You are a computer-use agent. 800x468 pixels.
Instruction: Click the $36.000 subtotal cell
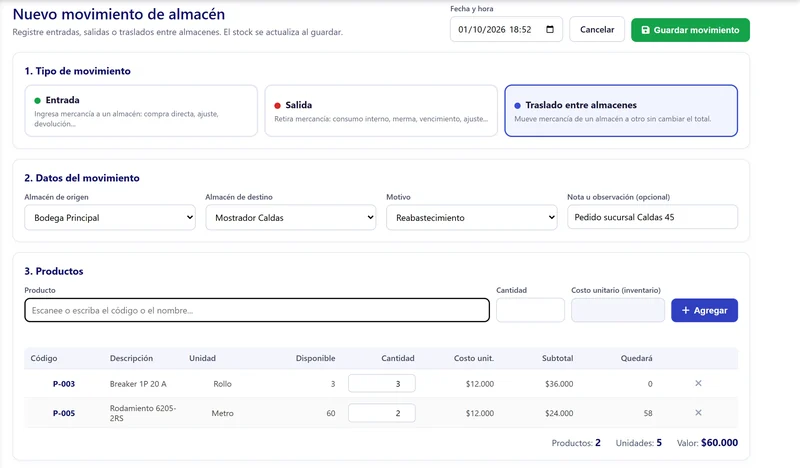[559, 384]
